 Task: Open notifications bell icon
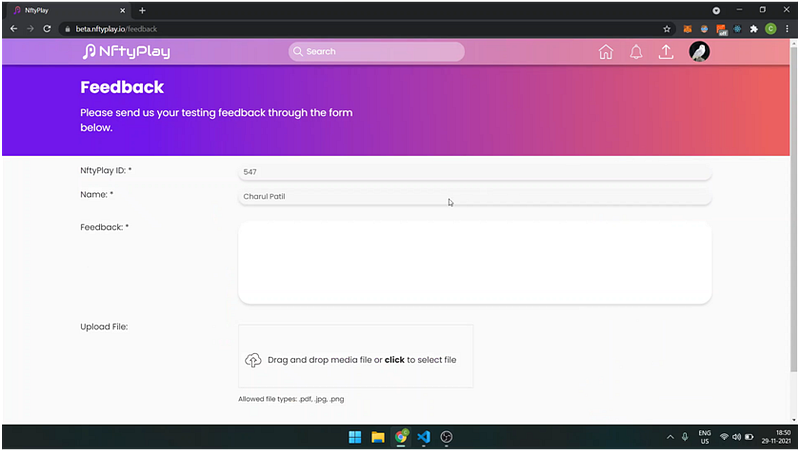click(636, 52)
